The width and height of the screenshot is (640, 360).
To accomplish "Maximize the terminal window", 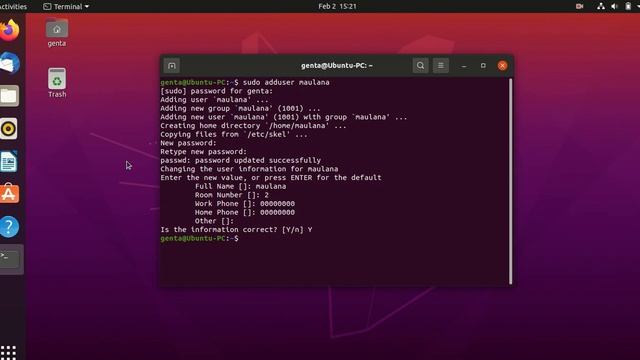I will [x=483, y=66].
